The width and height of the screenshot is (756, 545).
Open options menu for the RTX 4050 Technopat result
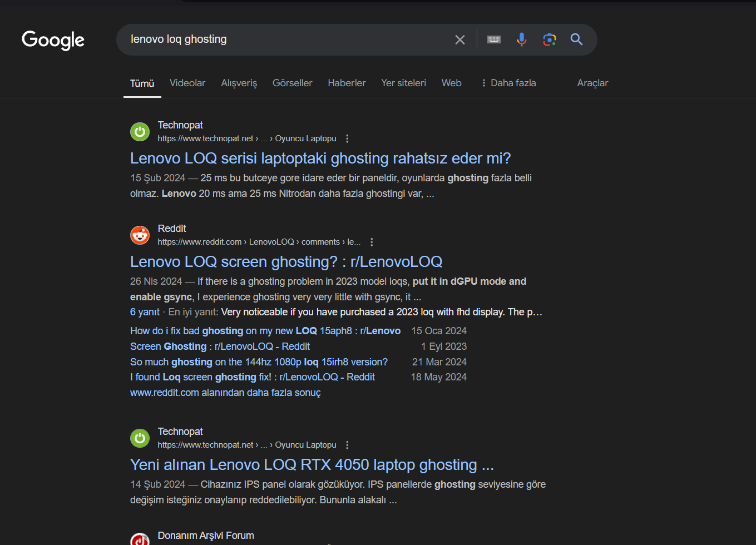[x=348, y=445]
